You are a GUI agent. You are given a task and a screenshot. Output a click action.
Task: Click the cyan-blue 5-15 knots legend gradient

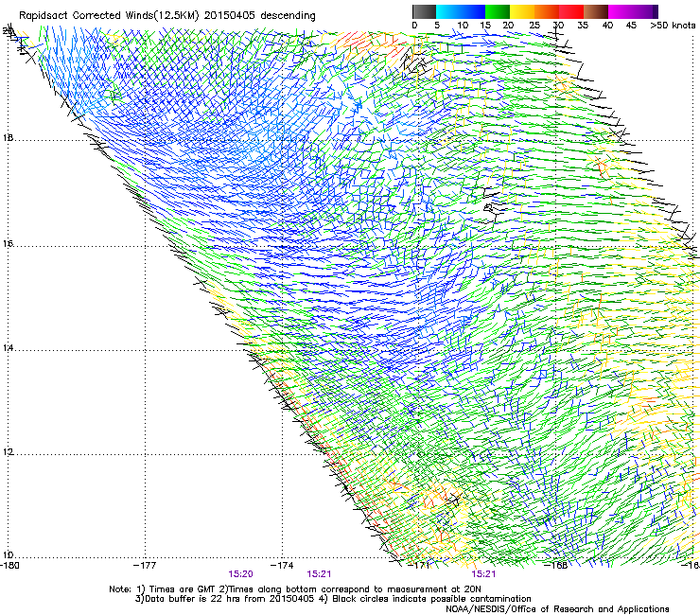461,11
